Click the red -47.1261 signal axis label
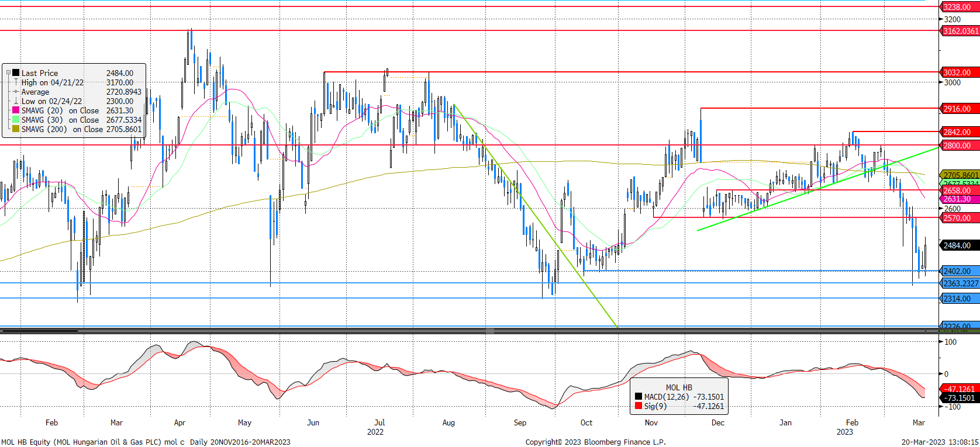980x447 pixels. click(x=959, y=389)
